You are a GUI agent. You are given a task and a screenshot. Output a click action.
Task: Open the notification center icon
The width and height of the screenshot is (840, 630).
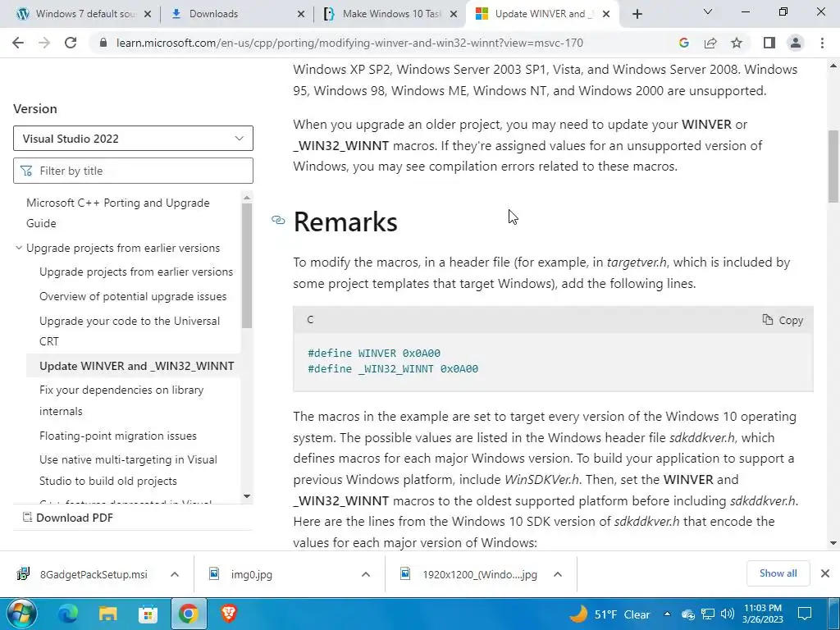click(805, 614)
